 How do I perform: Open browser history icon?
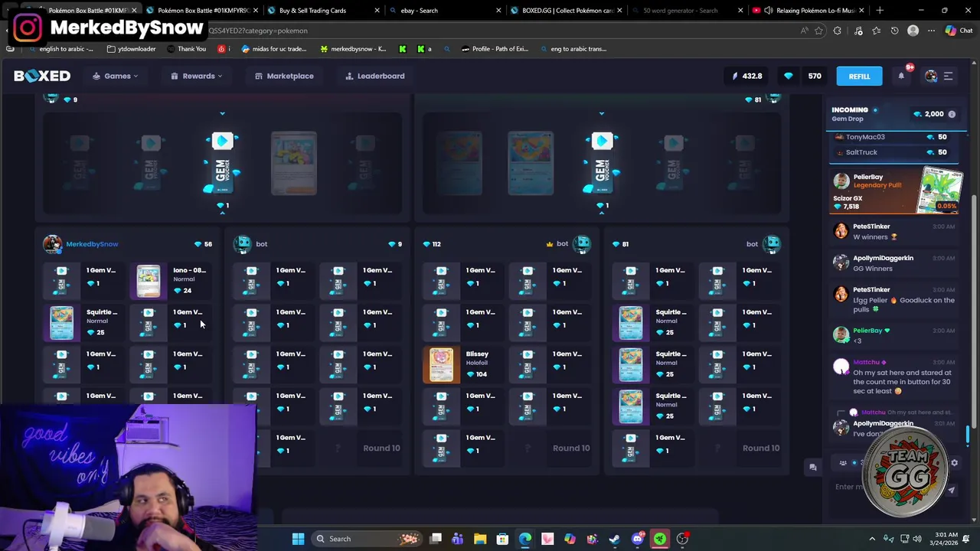(894, 31)
